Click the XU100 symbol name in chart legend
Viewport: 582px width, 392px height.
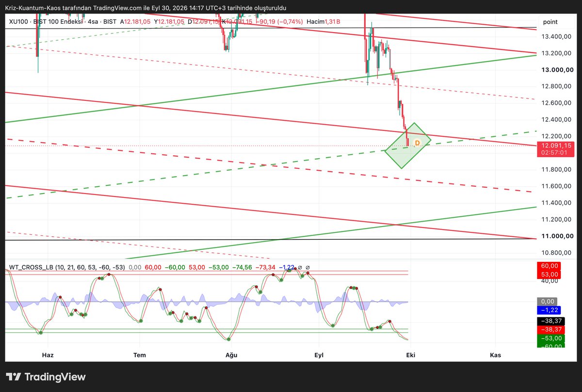pos(17,22)
